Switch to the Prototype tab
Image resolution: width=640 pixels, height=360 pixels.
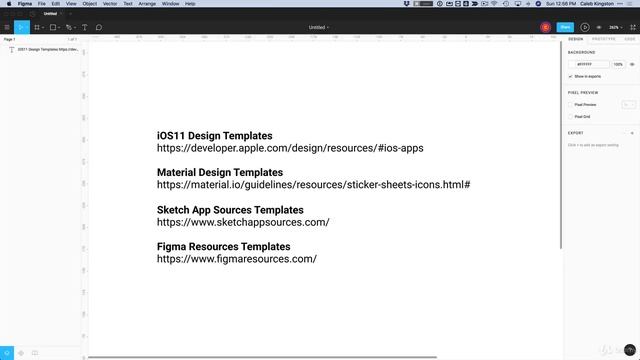tap(604, 39)
